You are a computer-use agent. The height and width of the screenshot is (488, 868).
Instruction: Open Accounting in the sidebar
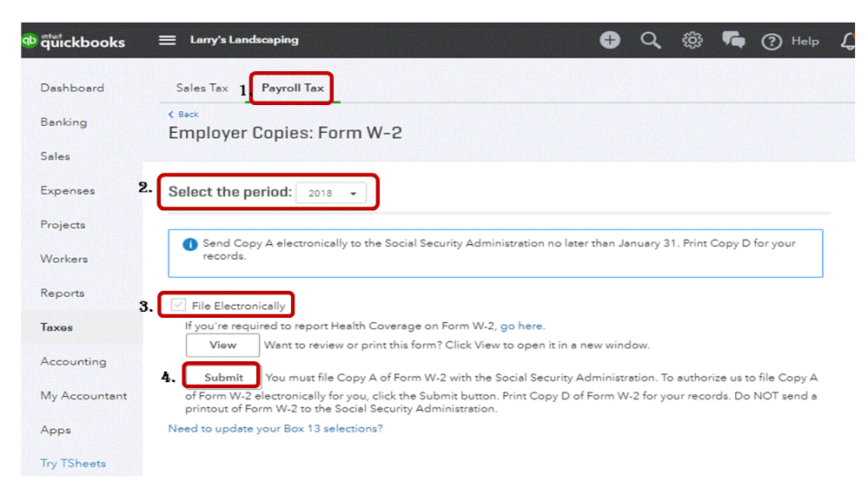[73, 362]
